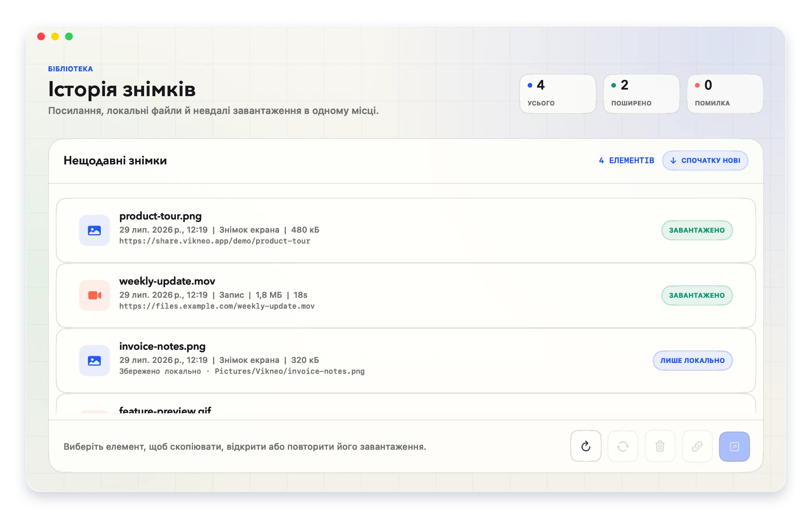Select the УСЬОГО stat card showing 4
This screenshot has width=812, height=518.
click(x=557, y=94)
